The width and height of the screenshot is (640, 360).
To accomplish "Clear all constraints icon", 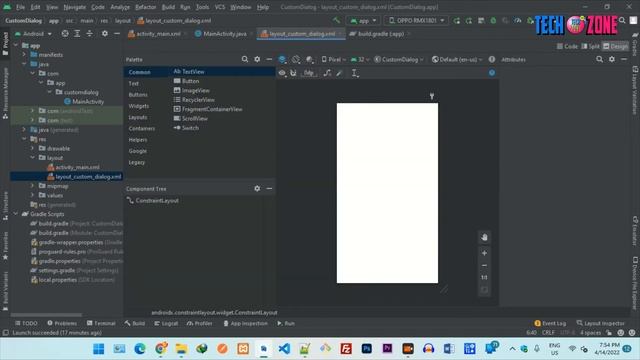I will point(327,73).
